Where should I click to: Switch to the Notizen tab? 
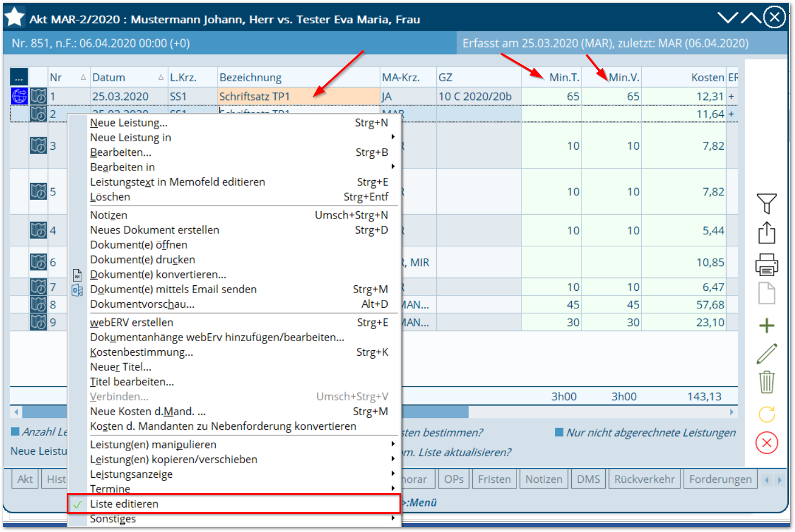544,479
